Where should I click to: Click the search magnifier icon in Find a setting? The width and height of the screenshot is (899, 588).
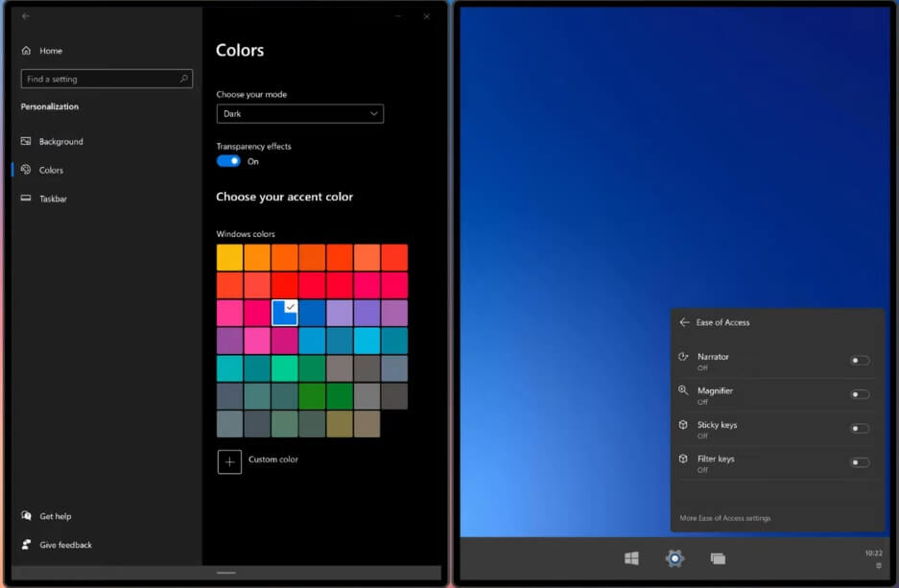point(184,79)
